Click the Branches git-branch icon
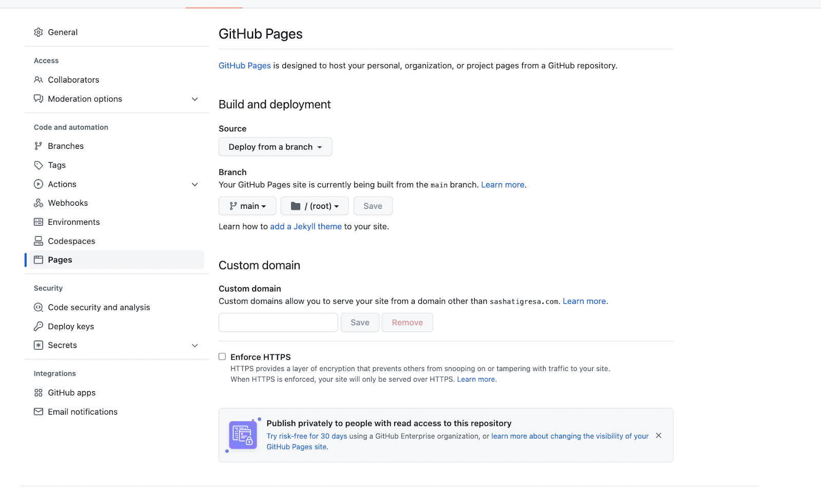 38,146
